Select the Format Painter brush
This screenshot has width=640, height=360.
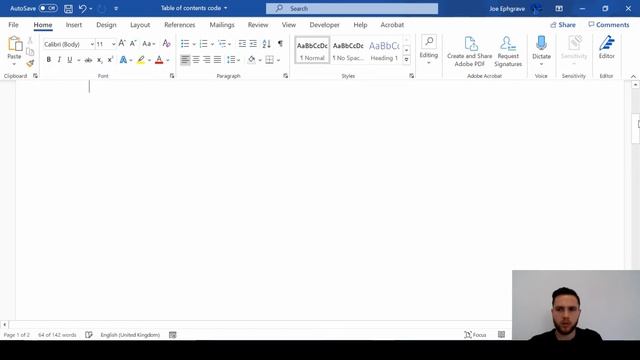click(x=30, y=63)
